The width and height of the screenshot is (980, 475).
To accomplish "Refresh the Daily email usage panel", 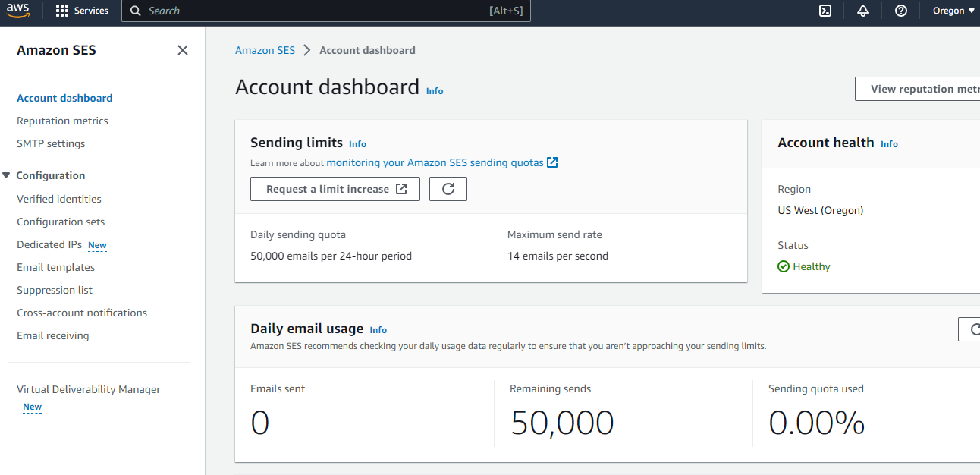I will click(969, 329).
